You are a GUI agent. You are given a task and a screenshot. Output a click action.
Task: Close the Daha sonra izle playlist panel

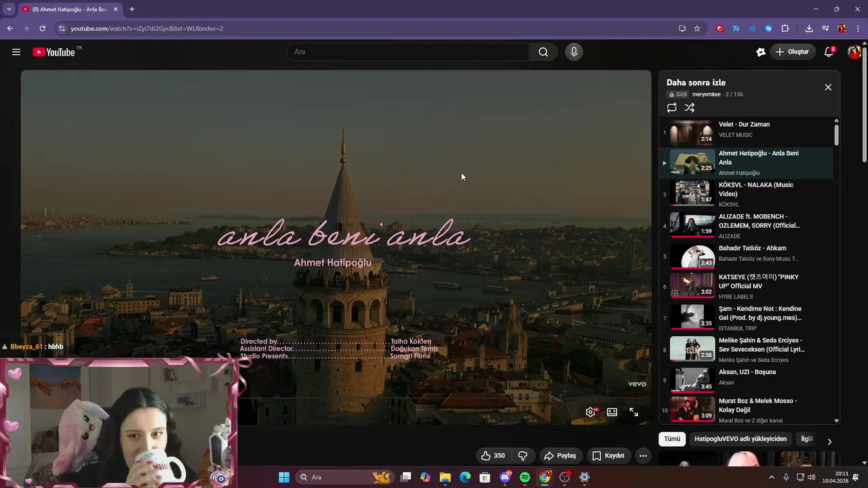828,87
